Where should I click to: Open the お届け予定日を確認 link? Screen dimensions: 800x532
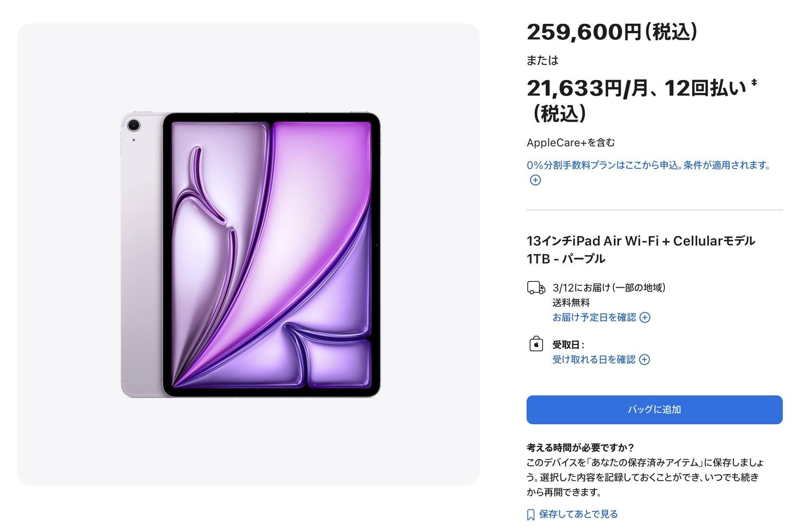pos(594,317)
